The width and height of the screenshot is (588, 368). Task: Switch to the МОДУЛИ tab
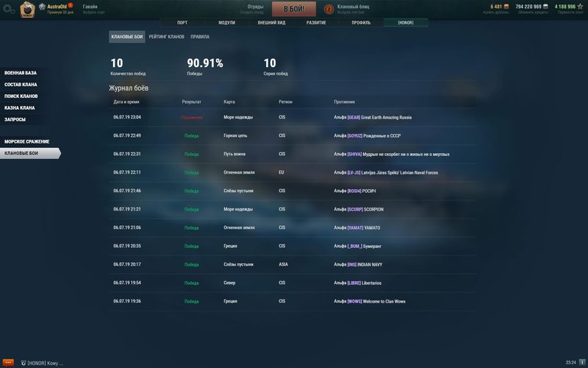click(227, 23)
